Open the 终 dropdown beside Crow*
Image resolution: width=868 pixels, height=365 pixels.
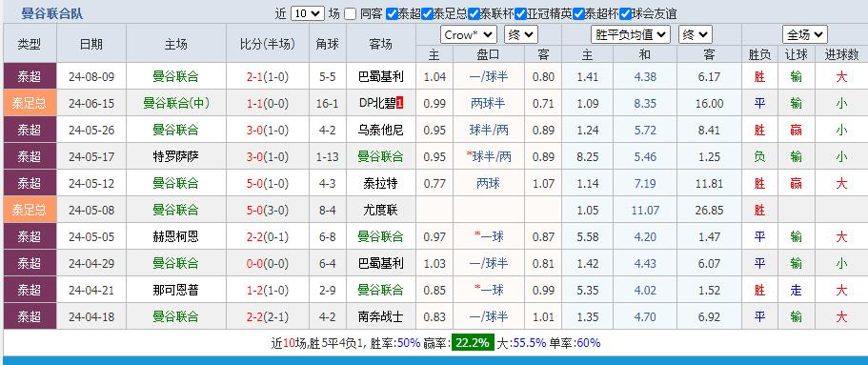coord(521,35)
